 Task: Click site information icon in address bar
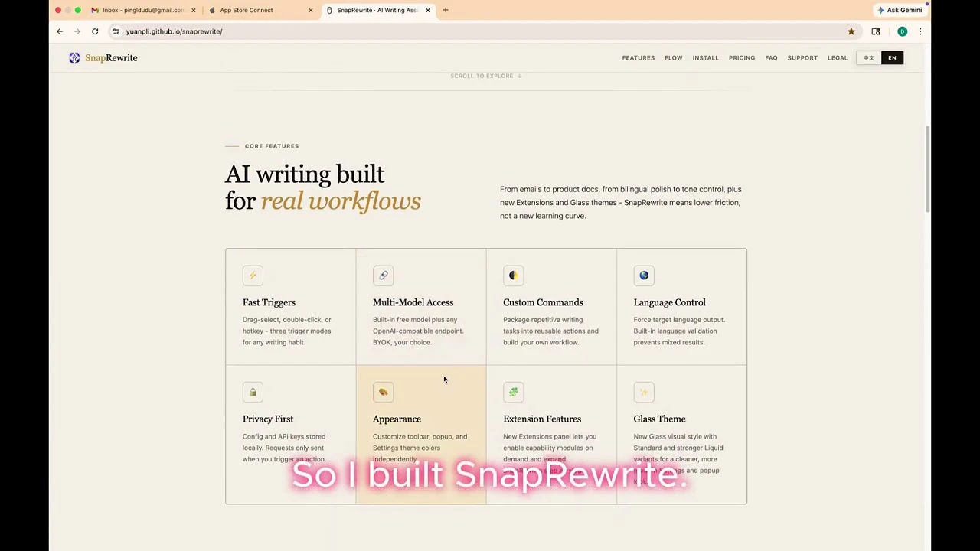[116, 31]
